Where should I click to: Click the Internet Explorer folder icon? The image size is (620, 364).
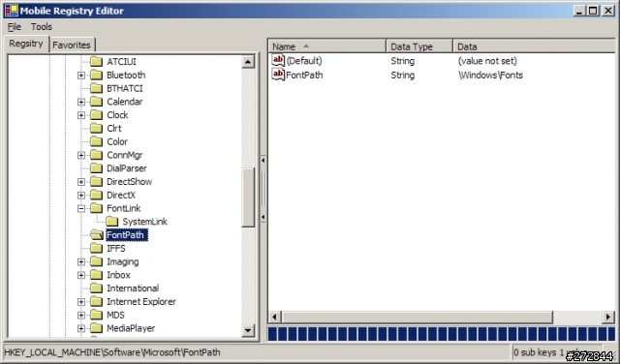tap(96, 302)
